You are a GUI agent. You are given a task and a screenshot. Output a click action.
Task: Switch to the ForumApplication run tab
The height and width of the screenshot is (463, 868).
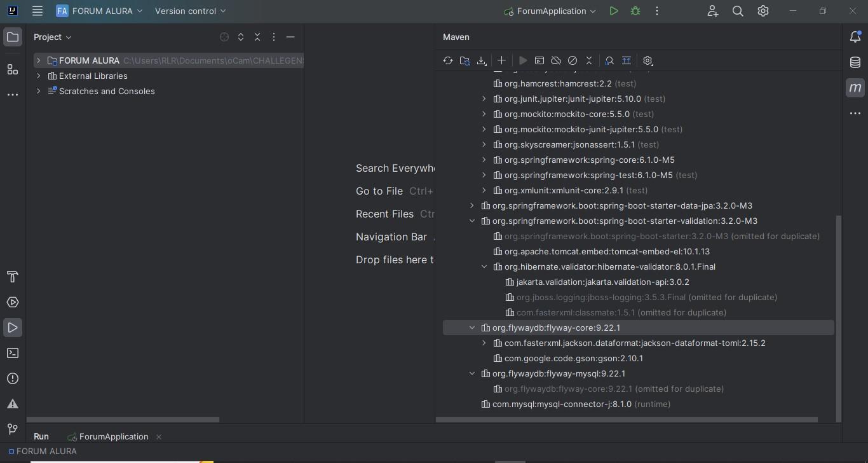point(108,436)
